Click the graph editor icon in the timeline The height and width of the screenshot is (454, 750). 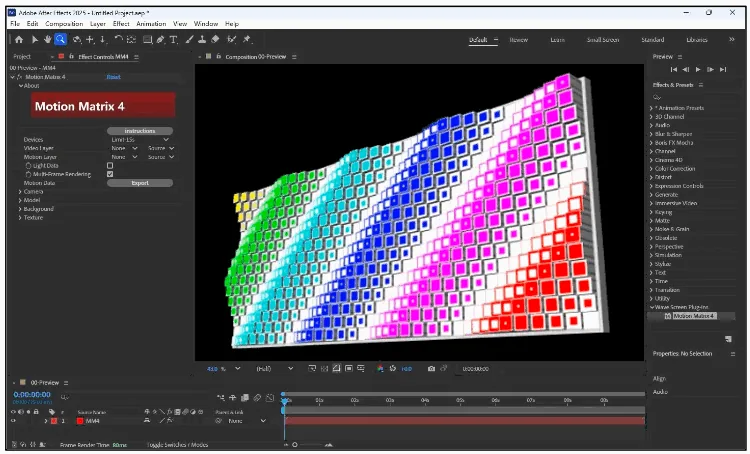270,398
